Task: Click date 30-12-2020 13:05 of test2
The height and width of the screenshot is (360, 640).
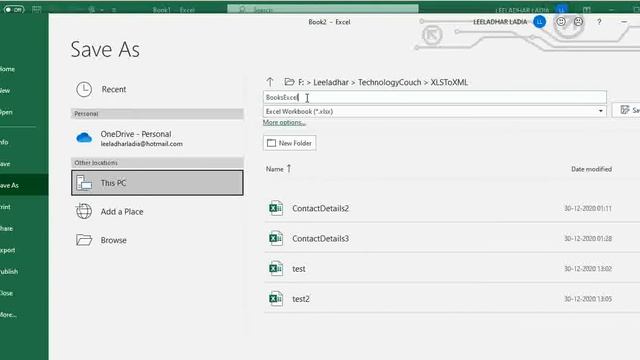Action: pyautogui.click(x=588, y=299)
